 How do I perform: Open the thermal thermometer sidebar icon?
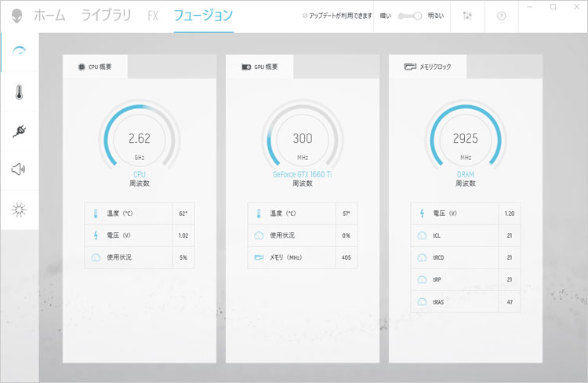[x=19, y=92]
